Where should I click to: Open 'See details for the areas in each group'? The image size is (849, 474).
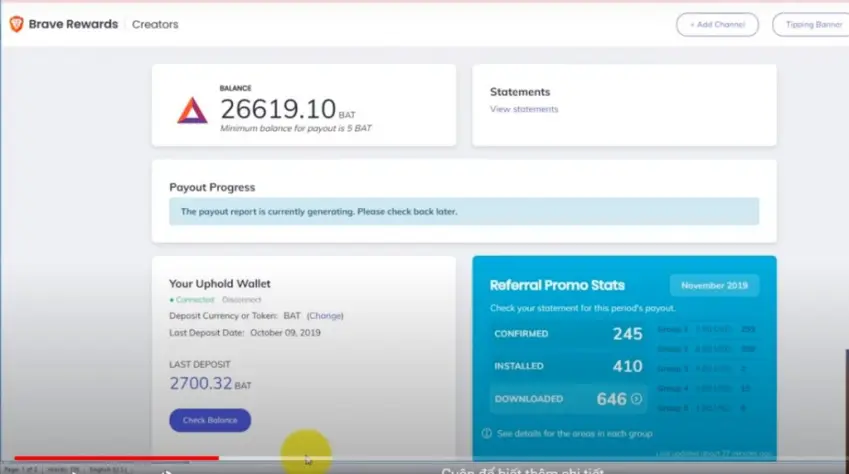pos(574,433)
